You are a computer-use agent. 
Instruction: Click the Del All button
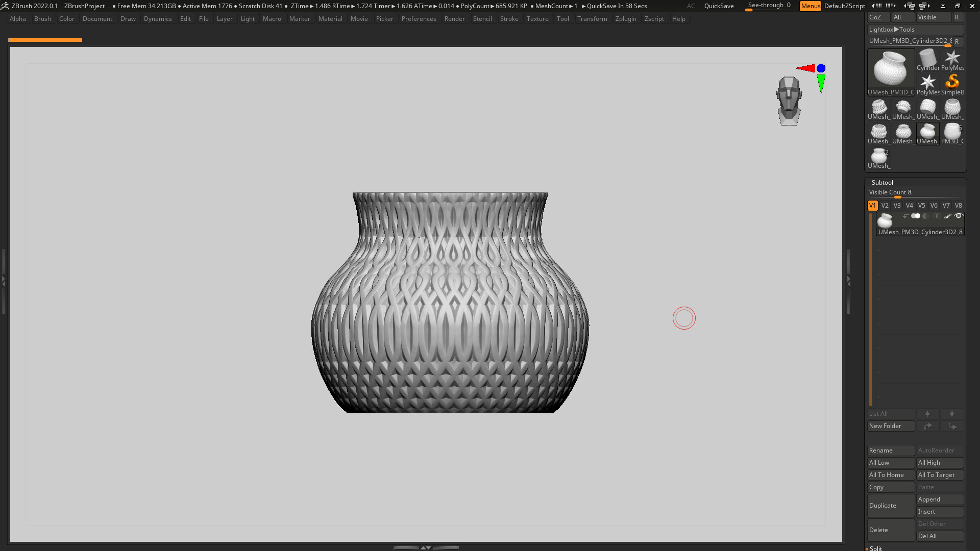[x=940, y=536]
